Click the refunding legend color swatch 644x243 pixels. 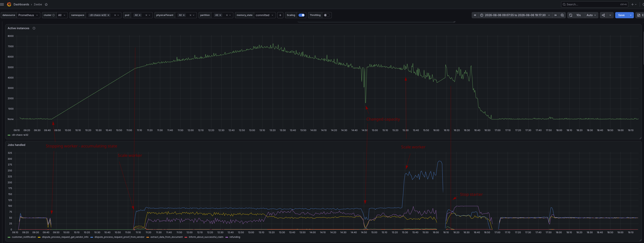[x=227, y=237]
